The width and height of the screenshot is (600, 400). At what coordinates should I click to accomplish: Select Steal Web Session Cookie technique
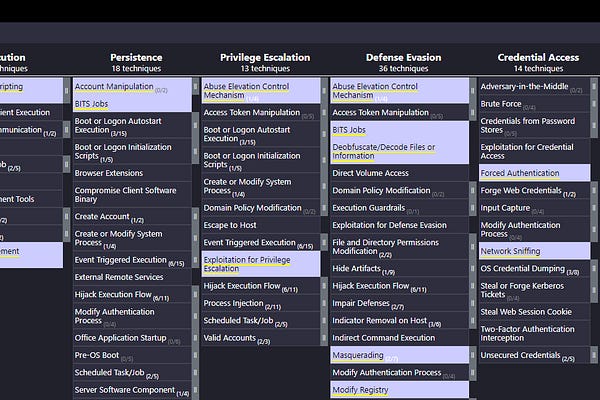[x=534, y=312]
